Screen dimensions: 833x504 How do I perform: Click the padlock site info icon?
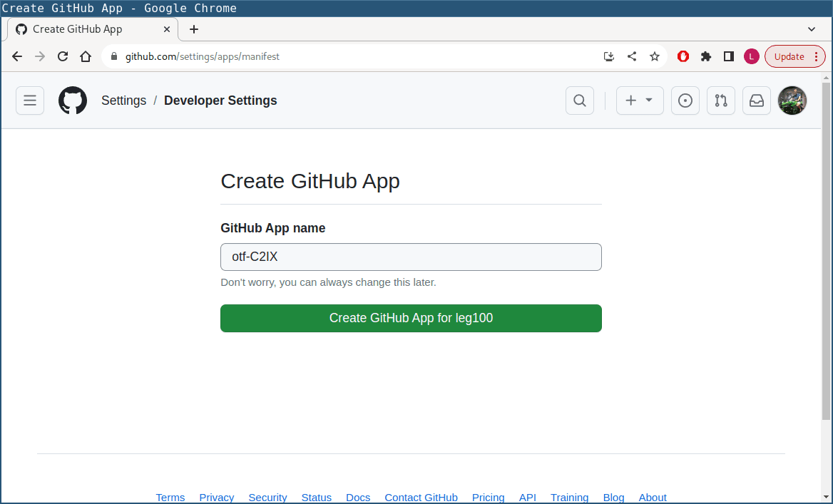click(113, 56)
